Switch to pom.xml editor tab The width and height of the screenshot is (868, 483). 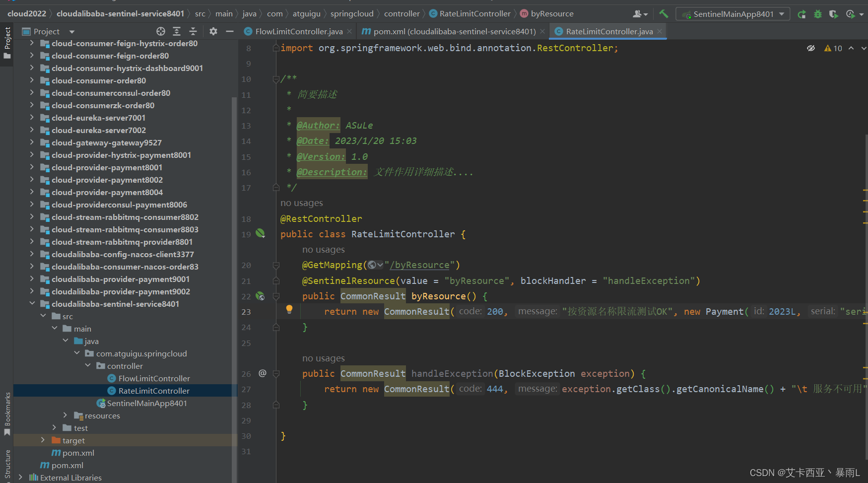pyautogui.click(x=454, y=31)
